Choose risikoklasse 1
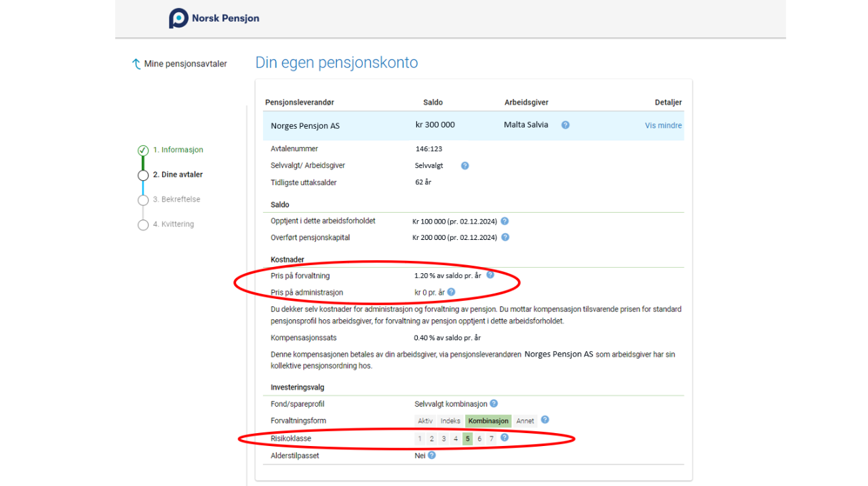The width and height of the screenshot is (868, 486). 420,439
